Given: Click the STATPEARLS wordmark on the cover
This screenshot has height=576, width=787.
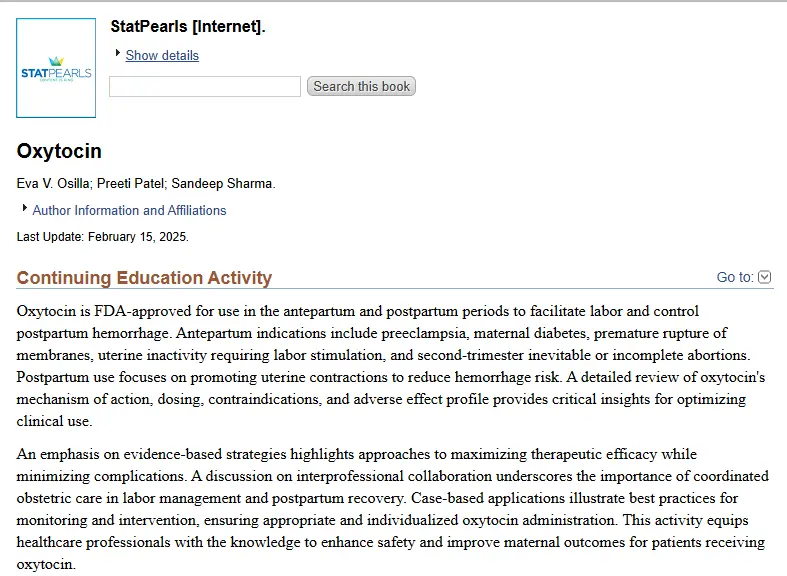Looking at the screenshot, I should [x=56, y=73].
